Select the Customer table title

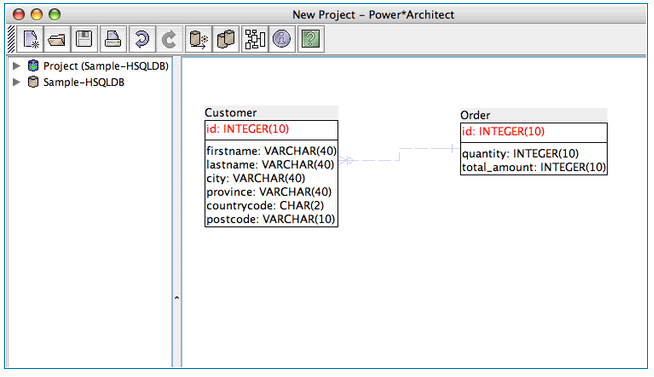(231, 113)
